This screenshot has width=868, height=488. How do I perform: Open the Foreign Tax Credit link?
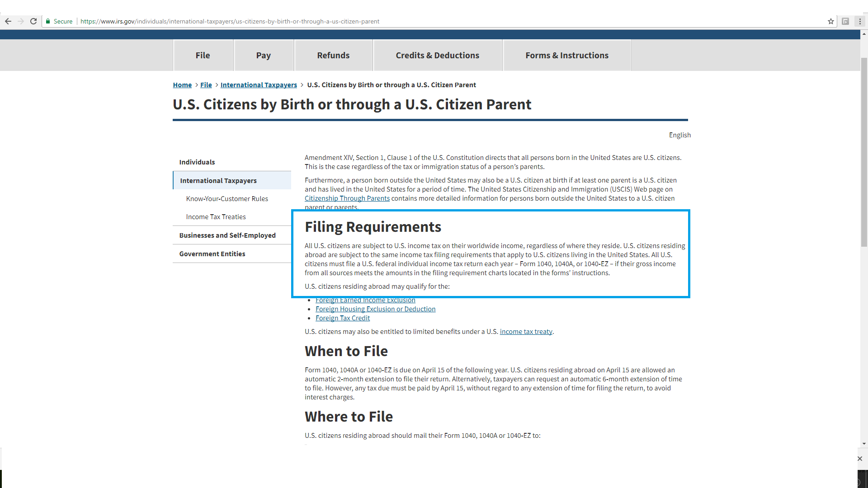click(342, 318)
